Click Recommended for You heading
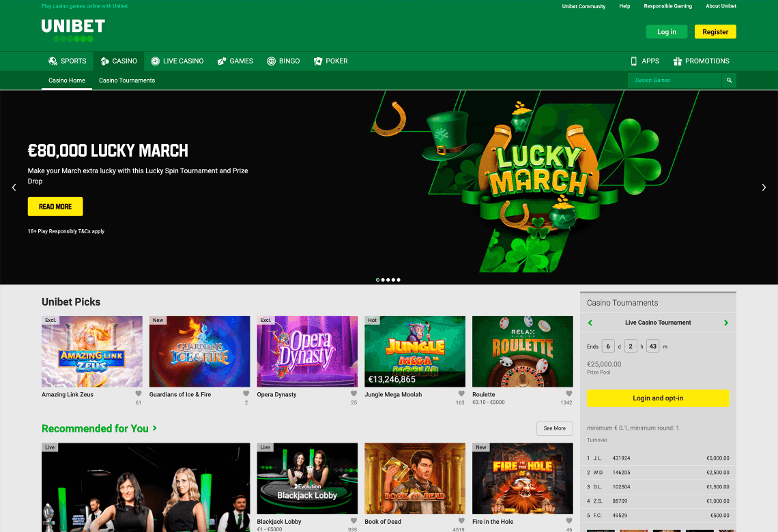 (96, 428)
